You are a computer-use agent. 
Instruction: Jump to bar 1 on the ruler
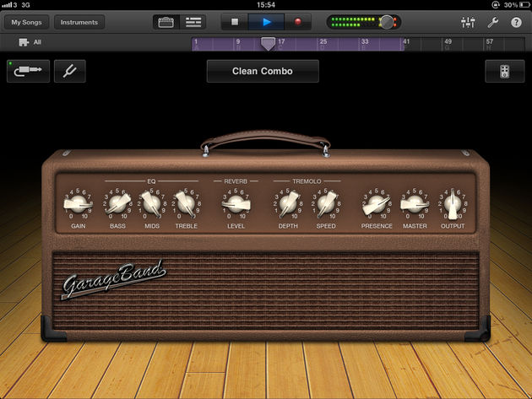tap(196, 41)
